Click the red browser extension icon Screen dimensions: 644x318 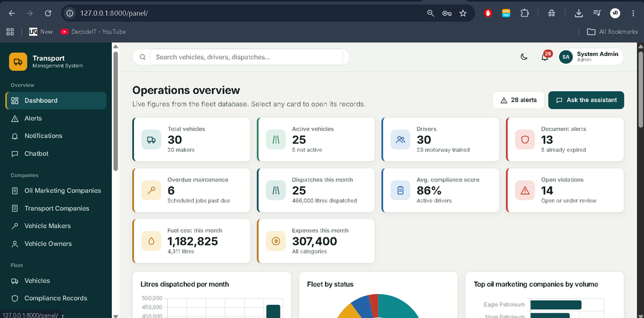pyautogui.click(x=488, y=13)
